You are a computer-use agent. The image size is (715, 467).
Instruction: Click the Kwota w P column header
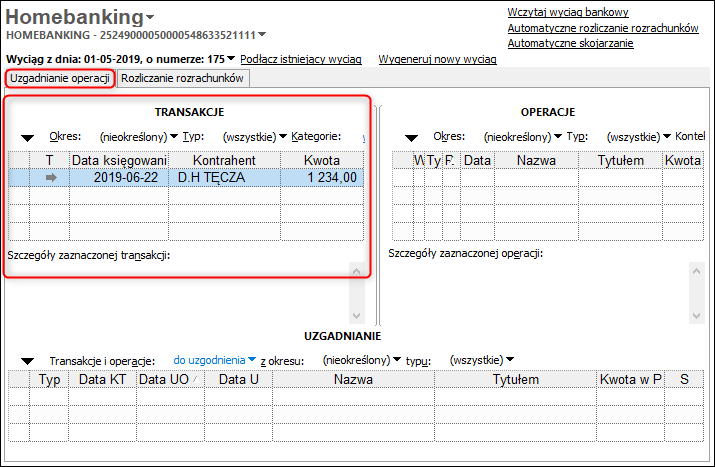coord(631,379)
